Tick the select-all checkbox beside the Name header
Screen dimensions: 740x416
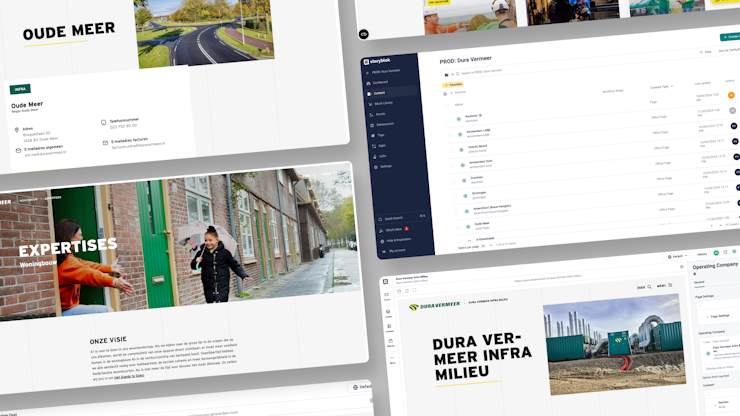[x=447, y=106]
